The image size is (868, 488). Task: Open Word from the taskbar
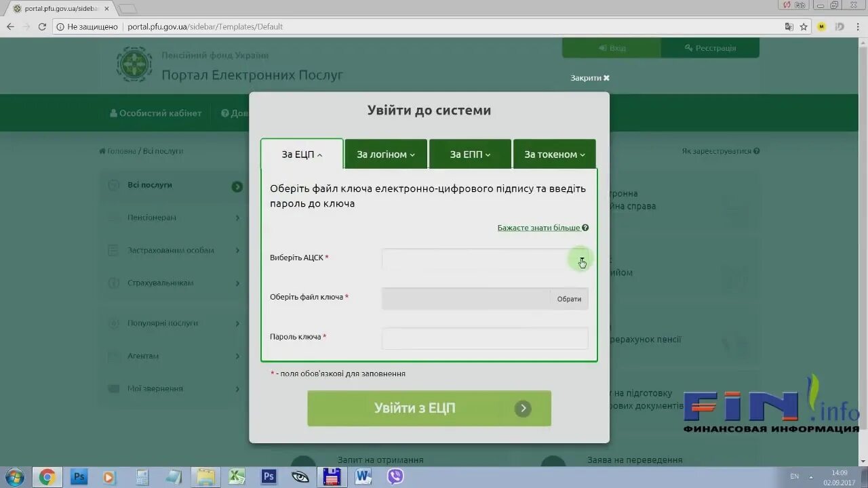pos(363,477)
